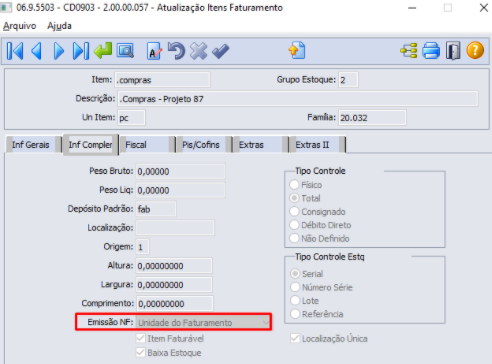Click the Descrição field

click(298, 99)
